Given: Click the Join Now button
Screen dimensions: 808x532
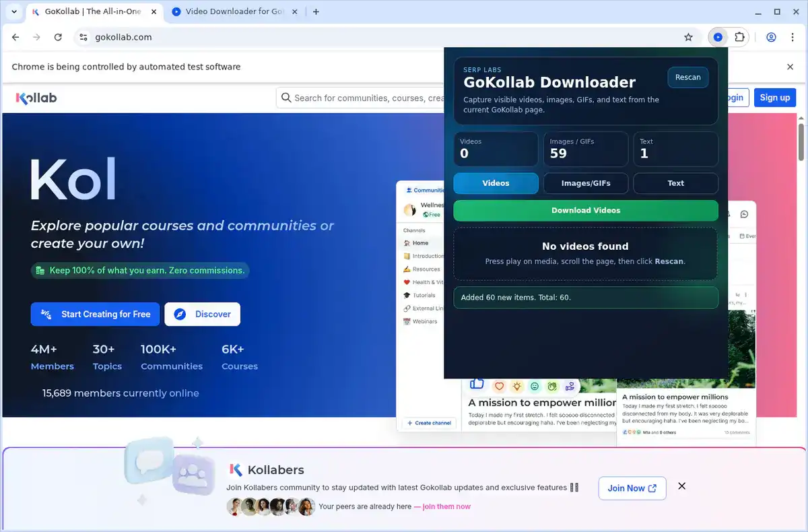Looking at the screenshot, I should click(632, 488).
